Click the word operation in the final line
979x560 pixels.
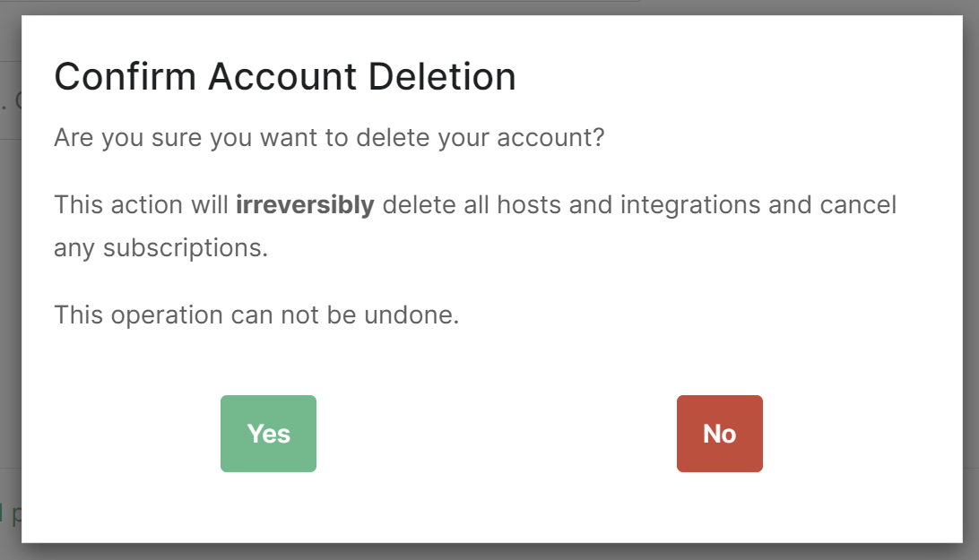(167, 315)
